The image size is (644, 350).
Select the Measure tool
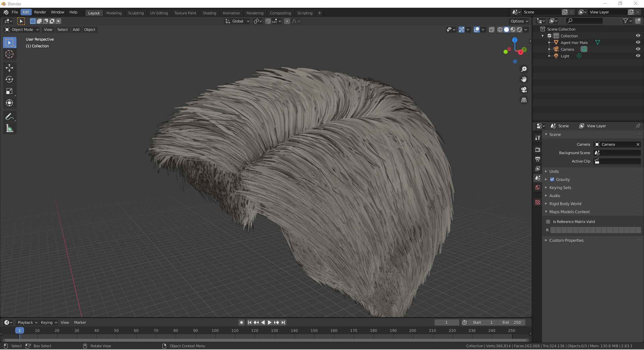point(9,129)
